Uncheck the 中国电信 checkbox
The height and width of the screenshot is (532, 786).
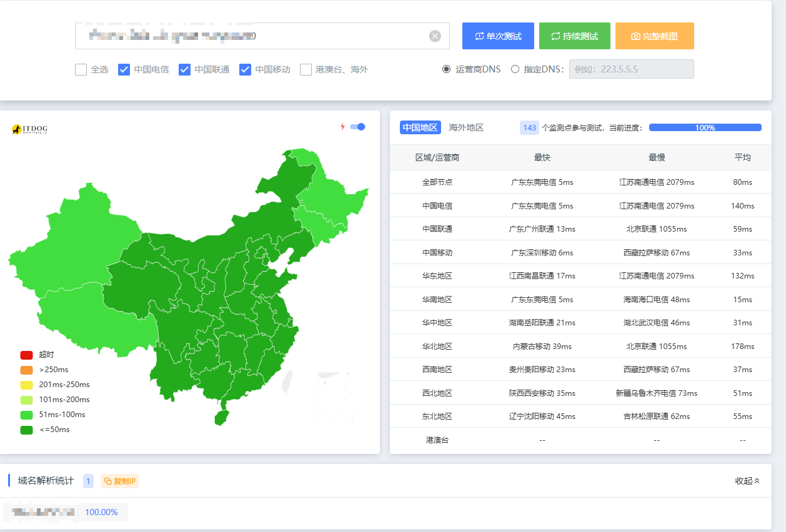pyautogui.click(x=124, y=69)
